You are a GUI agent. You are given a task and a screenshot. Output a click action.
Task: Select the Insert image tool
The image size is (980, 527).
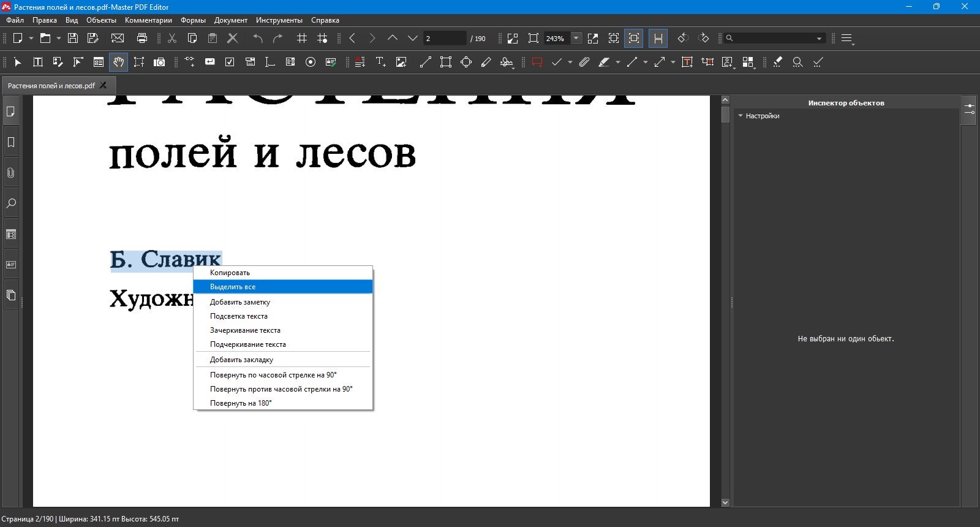tap(401, 62)
